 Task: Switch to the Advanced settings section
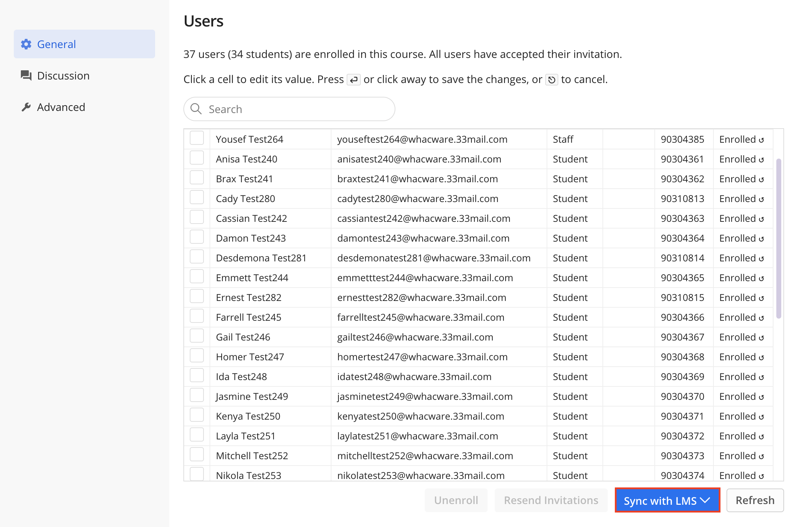point(61,107)
